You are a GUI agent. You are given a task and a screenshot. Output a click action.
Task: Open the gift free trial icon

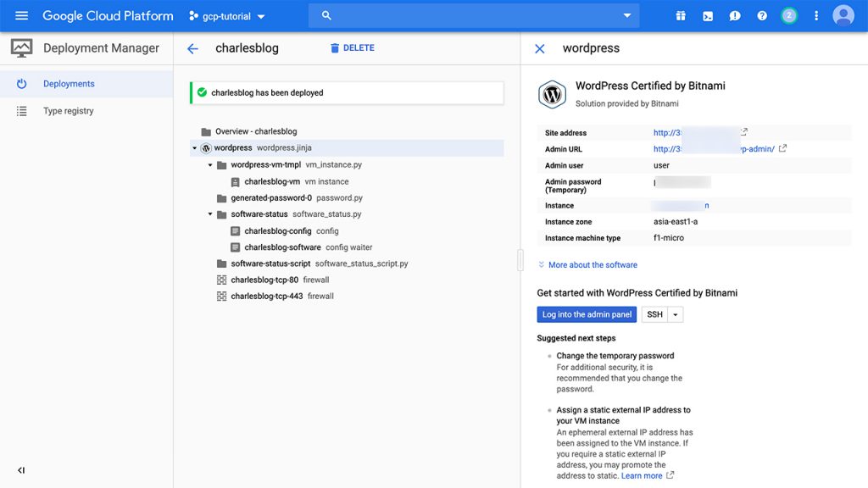pos(681,16)
